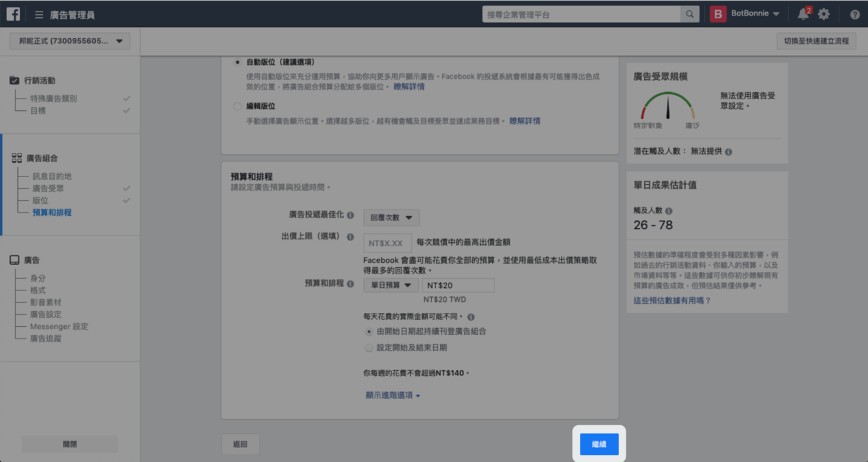Screen dimensions: 868x462
Task: Go to 廣告受眾 in sidebar
Action: (48, 189)
